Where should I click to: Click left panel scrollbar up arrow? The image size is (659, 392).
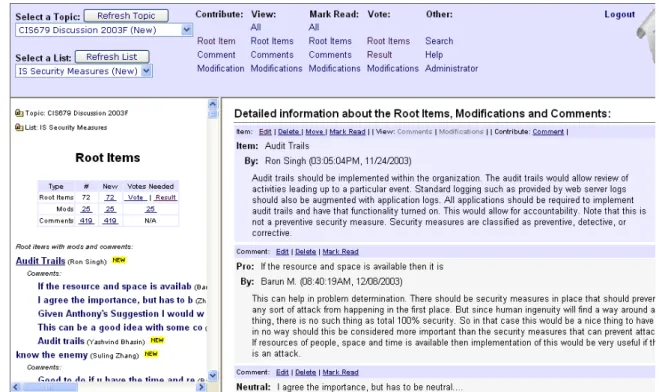(213, 104)
